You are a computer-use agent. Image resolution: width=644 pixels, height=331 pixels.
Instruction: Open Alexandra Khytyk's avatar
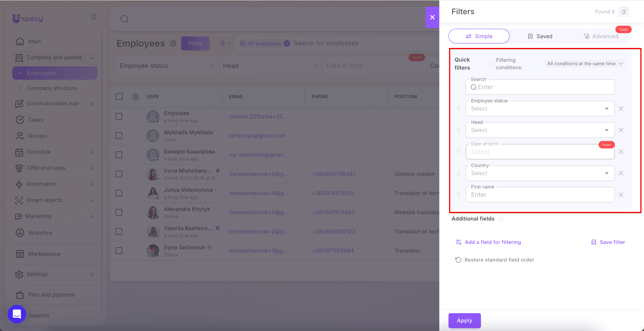coord(153,212)
